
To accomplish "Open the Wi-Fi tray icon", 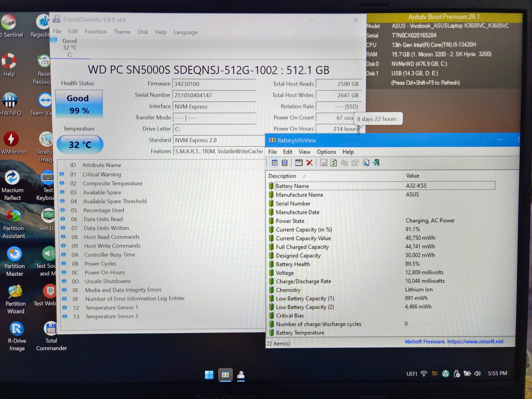I will click(x=424, y=374).
